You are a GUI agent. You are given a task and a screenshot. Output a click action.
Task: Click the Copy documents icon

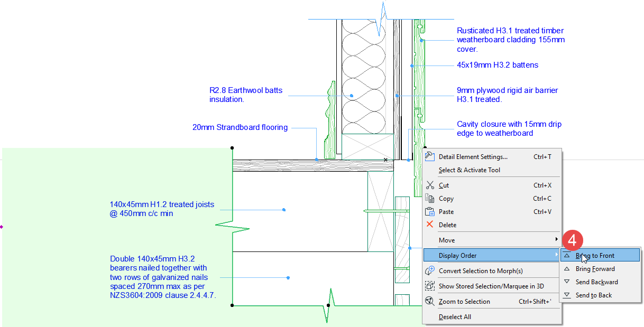tap(430, 199)
